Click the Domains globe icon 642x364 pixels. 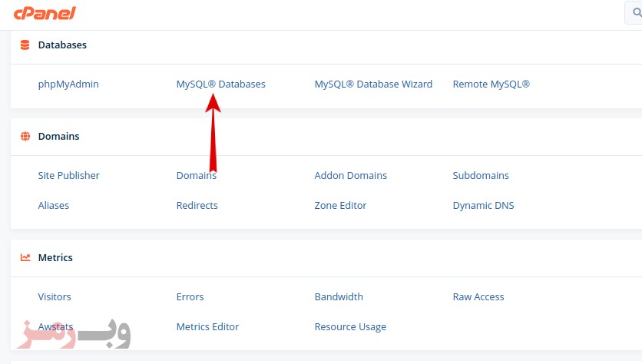(25, 136)
